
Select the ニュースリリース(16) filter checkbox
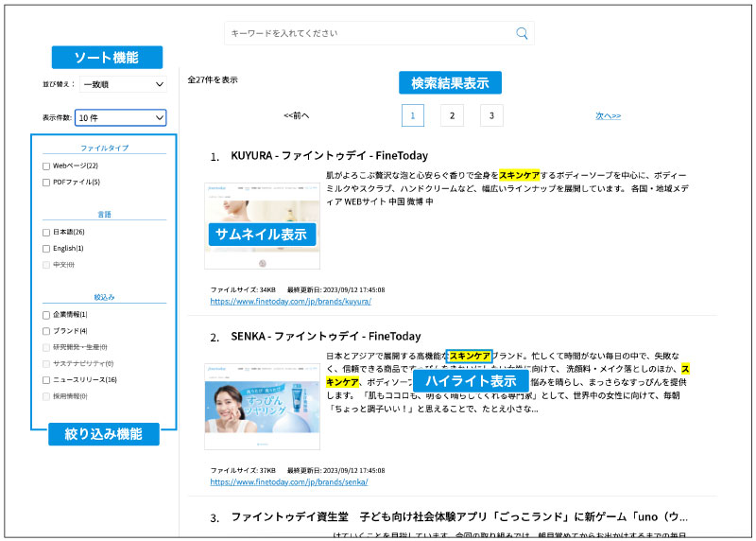[x=46, y=380]
